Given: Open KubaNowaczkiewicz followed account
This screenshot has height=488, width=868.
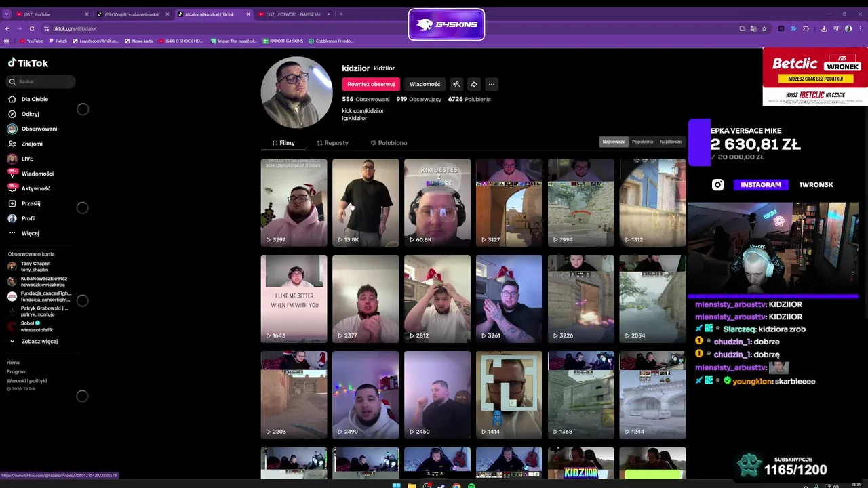Looking at the screenshot, I should point(37,281).
